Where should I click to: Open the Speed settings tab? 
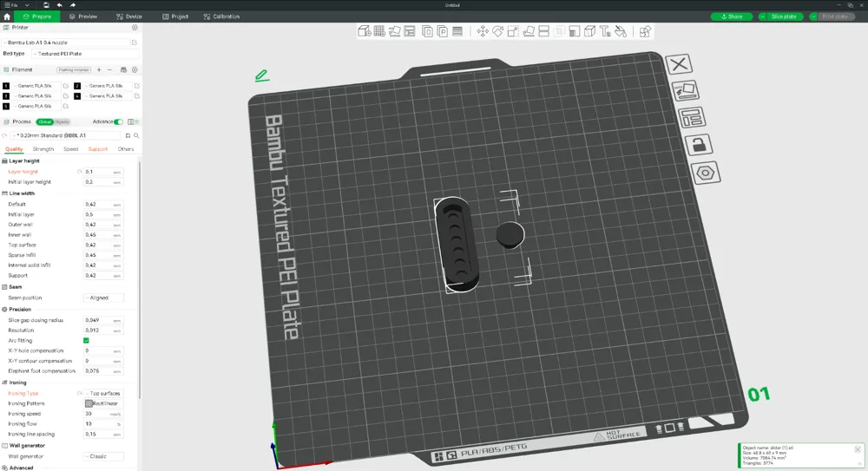pos(71,149)
